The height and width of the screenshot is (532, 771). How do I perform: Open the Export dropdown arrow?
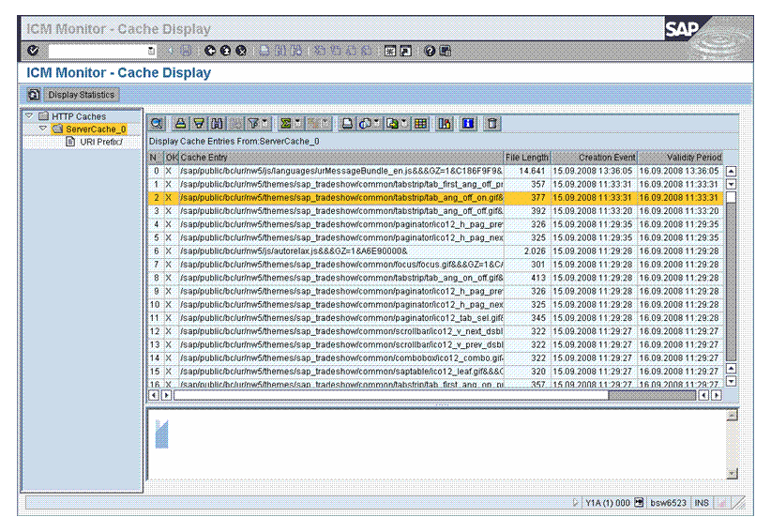click(x=403, y=123)
